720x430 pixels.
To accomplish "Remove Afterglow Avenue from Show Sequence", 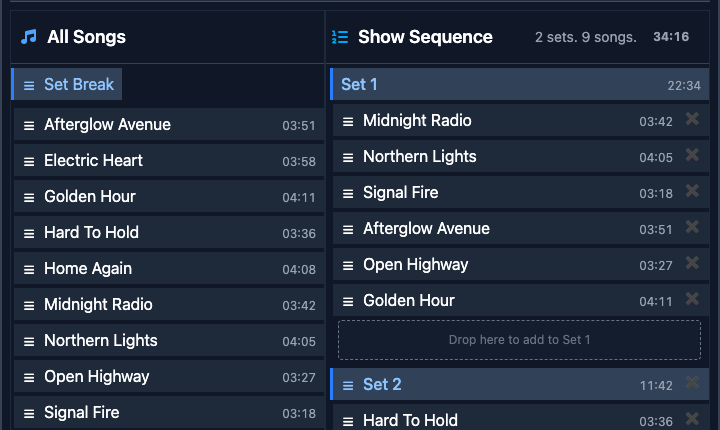I will 692,228.
